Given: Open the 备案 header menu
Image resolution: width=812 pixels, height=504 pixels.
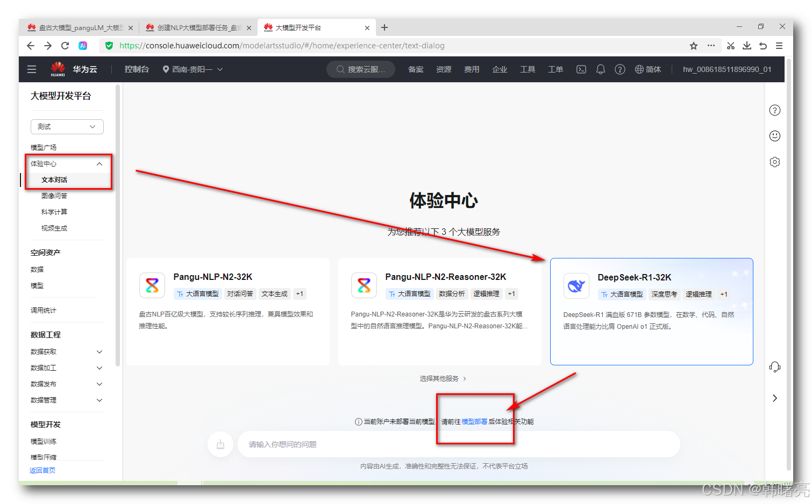Looking at the screenshot, I should tap(416, 69).
